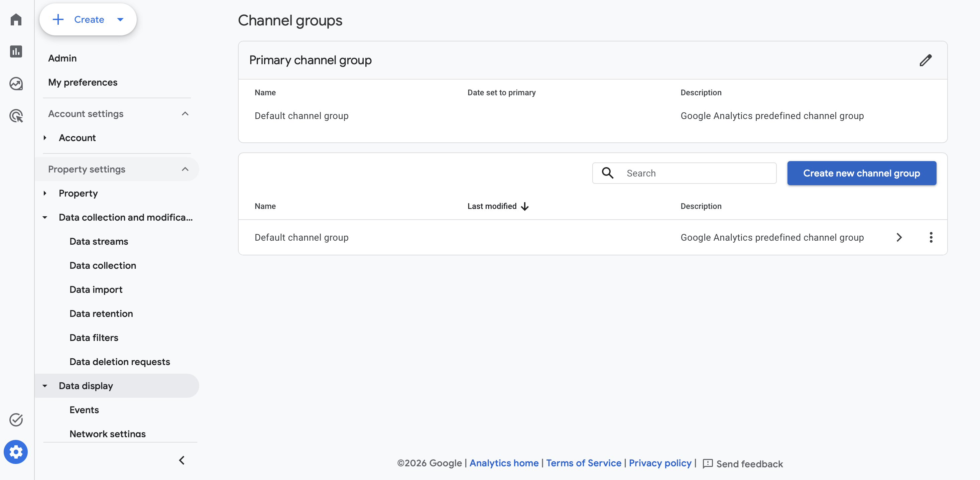
Task: Click Description header in channel groups list
Action: point(701,206)
